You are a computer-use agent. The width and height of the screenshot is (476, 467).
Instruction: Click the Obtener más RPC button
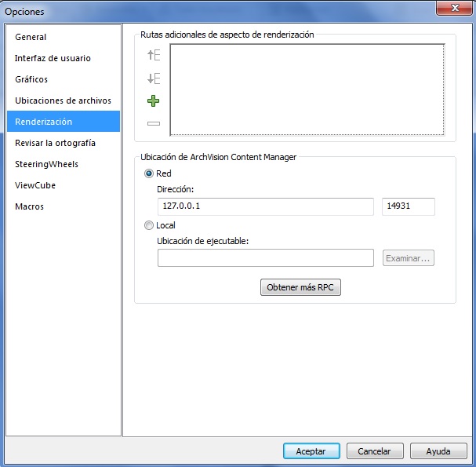pyautogui.click(x=300, y=287)
